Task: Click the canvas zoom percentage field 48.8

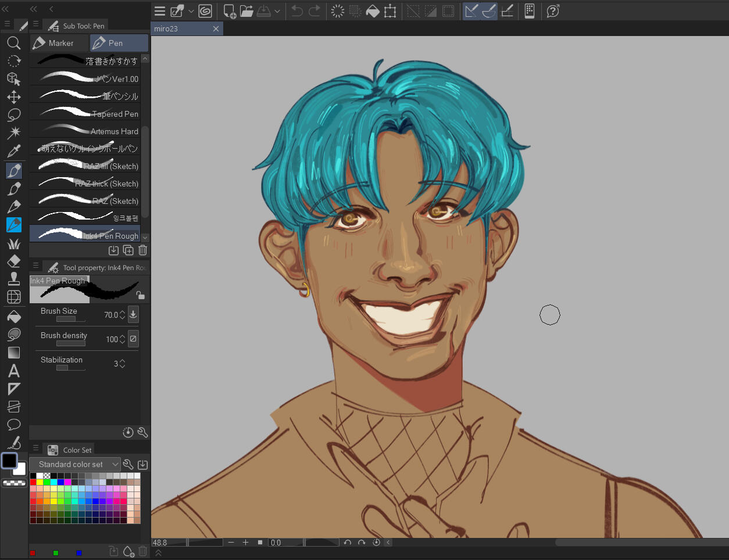Action: point(169,543)
